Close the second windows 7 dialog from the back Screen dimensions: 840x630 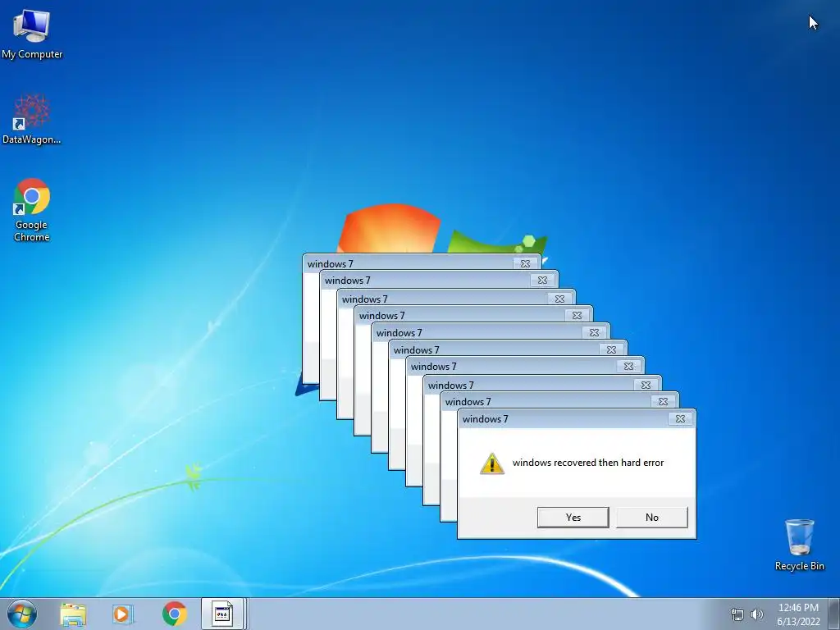543,281
